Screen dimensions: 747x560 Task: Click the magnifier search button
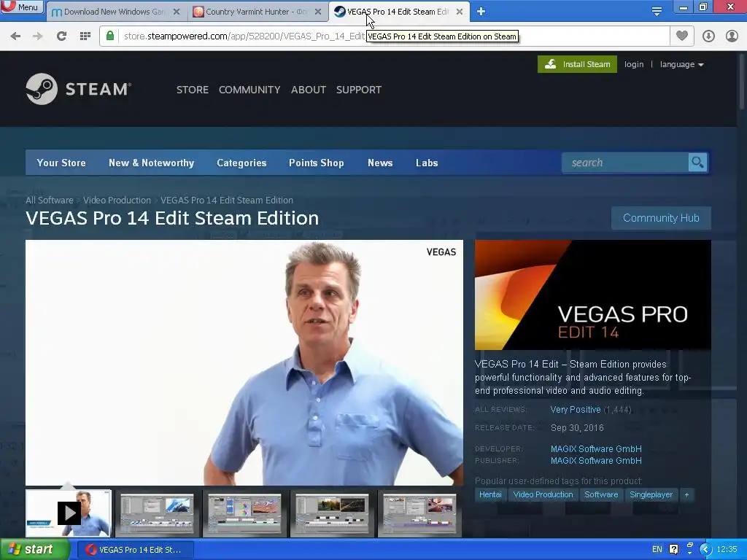(697, 163)
